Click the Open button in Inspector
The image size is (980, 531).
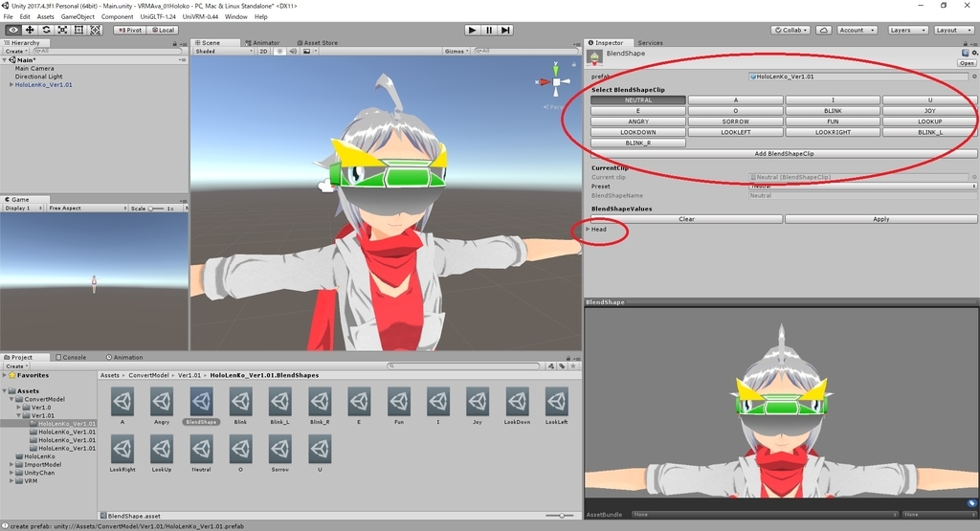point(967,63)
